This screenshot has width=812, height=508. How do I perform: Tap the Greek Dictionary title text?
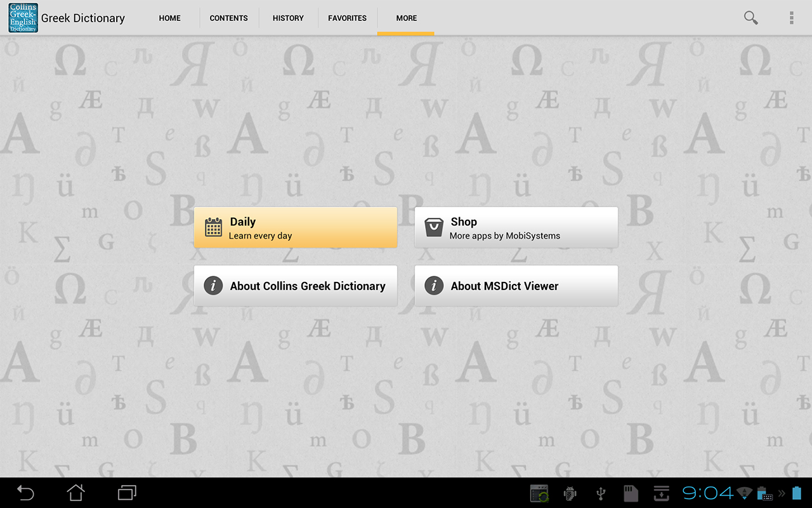click(x=83, y=18)
